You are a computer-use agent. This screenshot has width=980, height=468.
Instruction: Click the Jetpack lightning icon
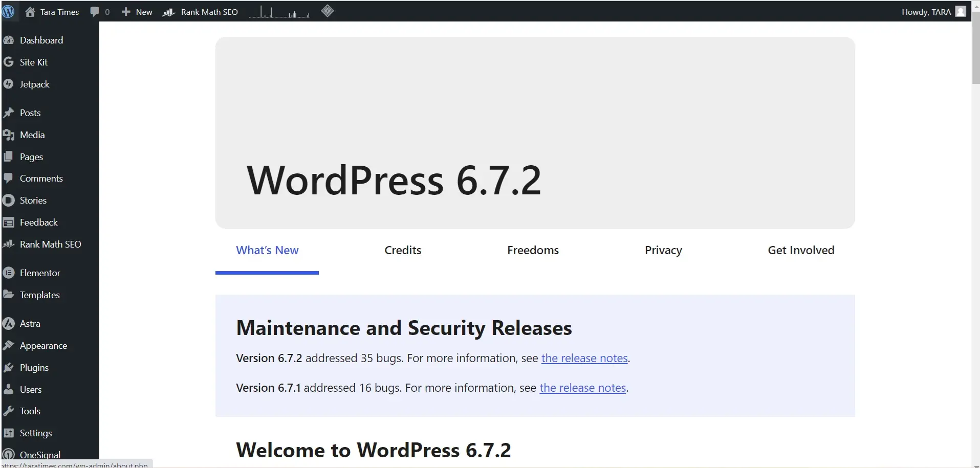coord(9,84)
